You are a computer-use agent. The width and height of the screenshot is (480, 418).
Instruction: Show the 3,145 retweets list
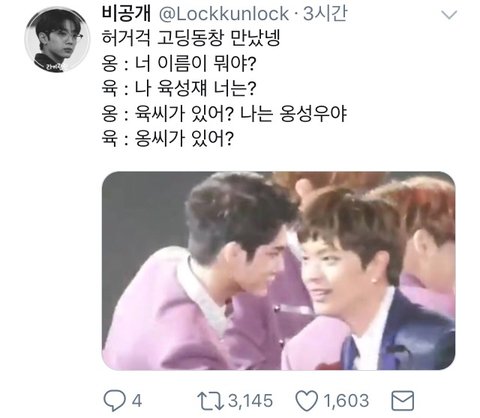[250, 401]
